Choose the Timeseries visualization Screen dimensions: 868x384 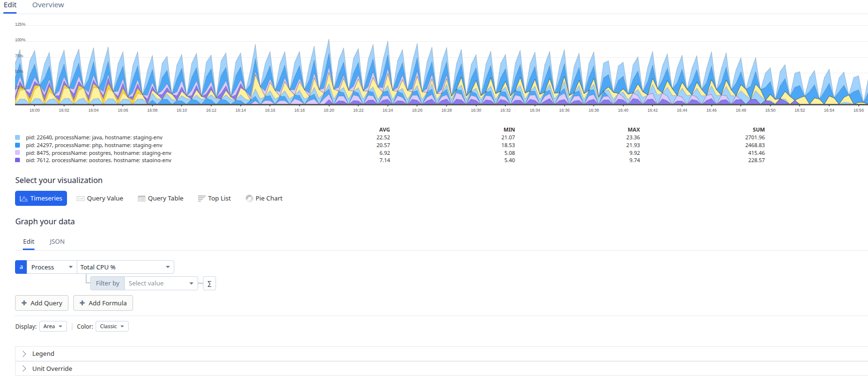(x=41, y=198)
